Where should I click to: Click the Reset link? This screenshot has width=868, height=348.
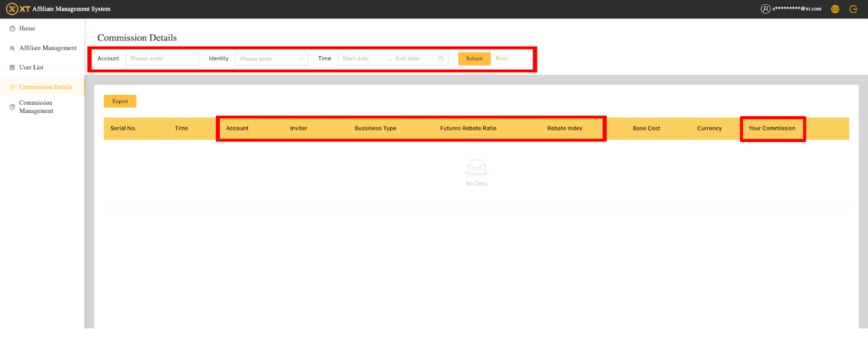[502, 59]
